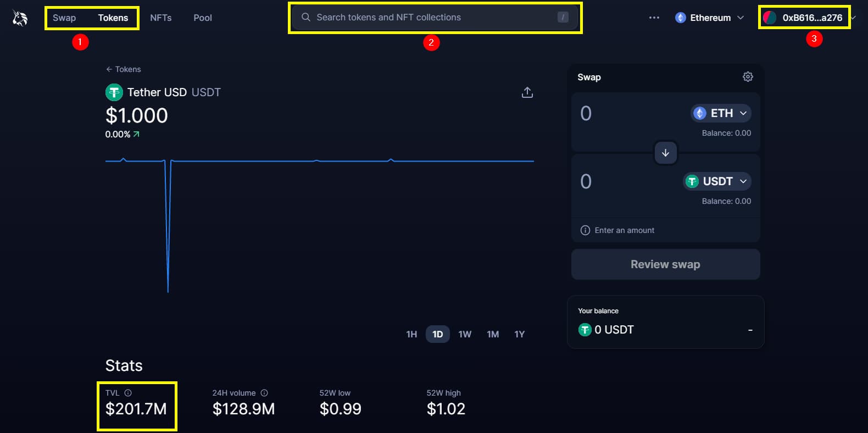
Task: Select the 1W chart timeframe
Action: pyautogui.click(x=465, y=334)
